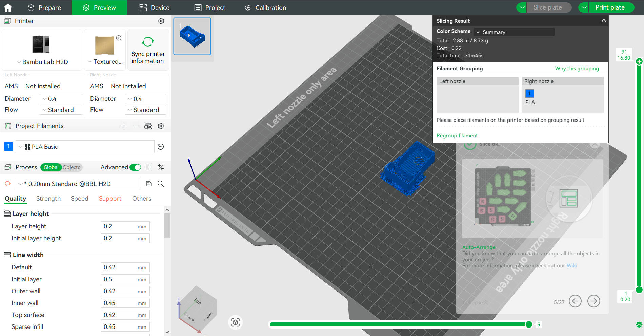Collapse the Slicing Result panel

point(604,21)
